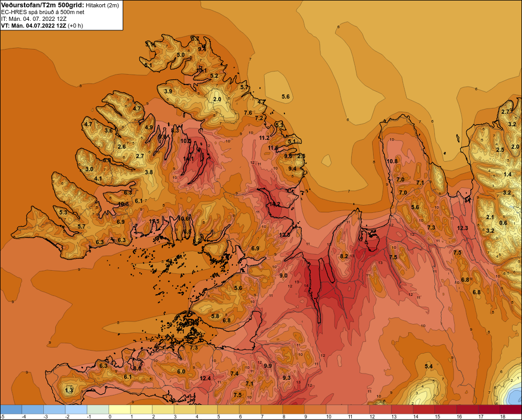Image resolution: width=522 pixels, height=420 pixels.
Task: Click the 7.2 temperature value
Action: point(259,118)
